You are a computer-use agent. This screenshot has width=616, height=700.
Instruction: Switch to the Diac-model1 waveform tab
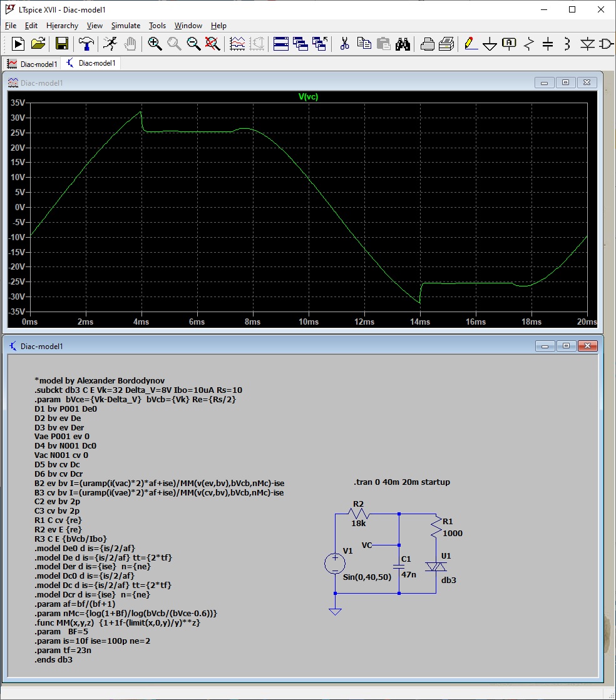point(32,64)
